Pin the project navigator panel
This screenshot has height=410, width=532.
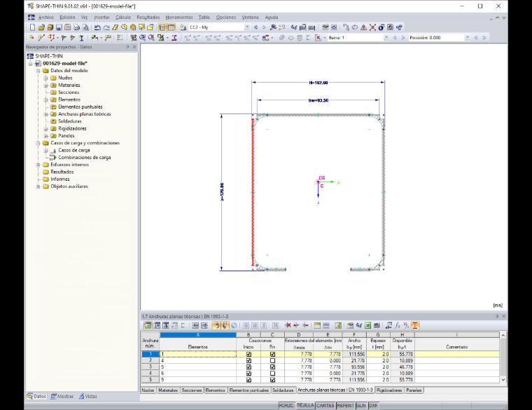[128, 47]
